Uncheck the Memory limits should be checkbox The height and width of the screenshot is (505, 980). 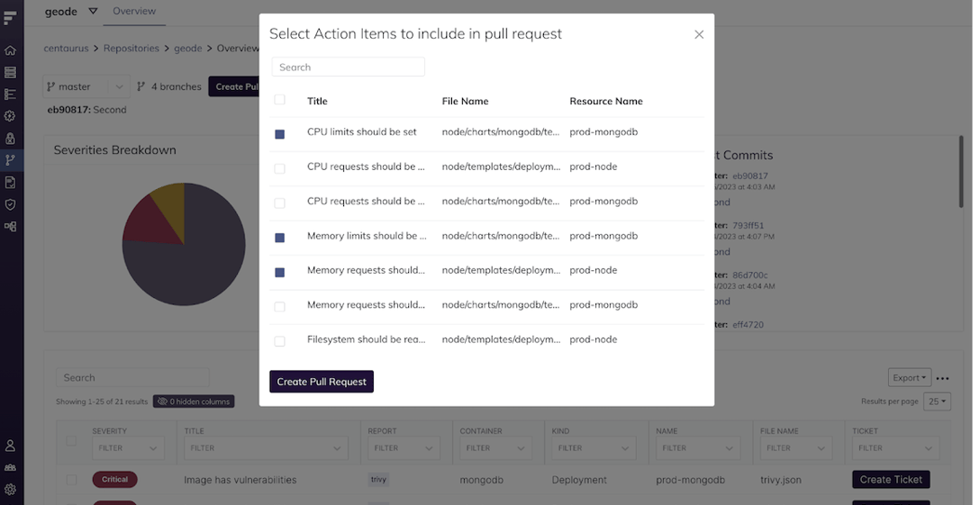[x=279, y=238]
